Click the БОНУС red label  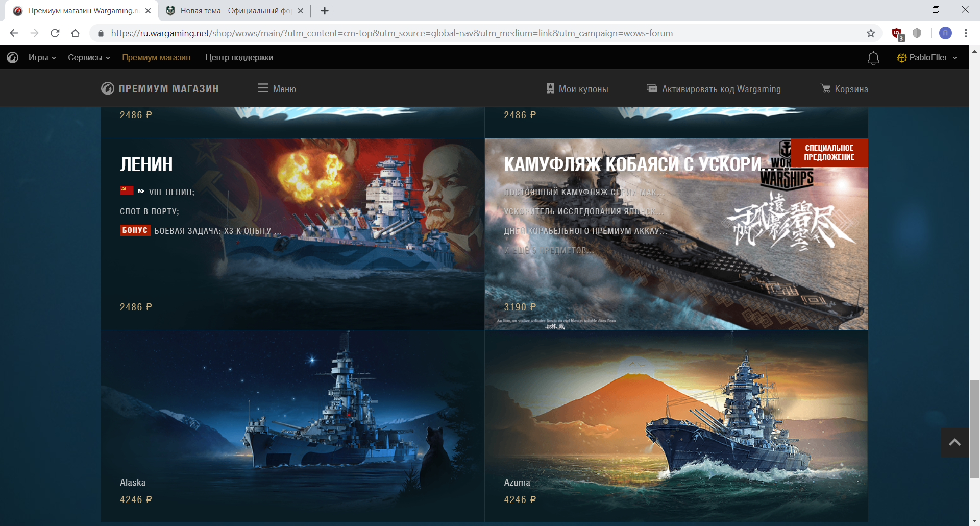coord(135,230)
